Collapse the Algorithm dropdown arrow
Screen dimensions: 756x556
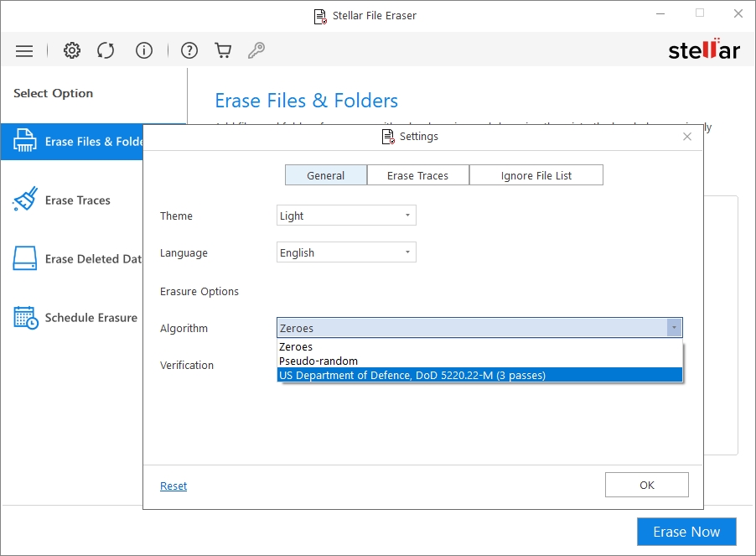674,328
